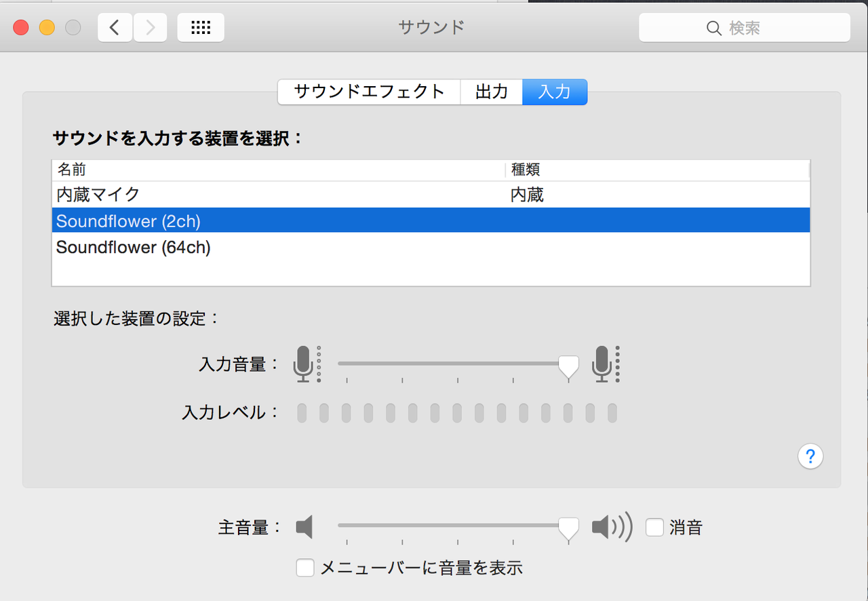
Task: Close the サウンド window with red button
Action: (x=21, y=28)
